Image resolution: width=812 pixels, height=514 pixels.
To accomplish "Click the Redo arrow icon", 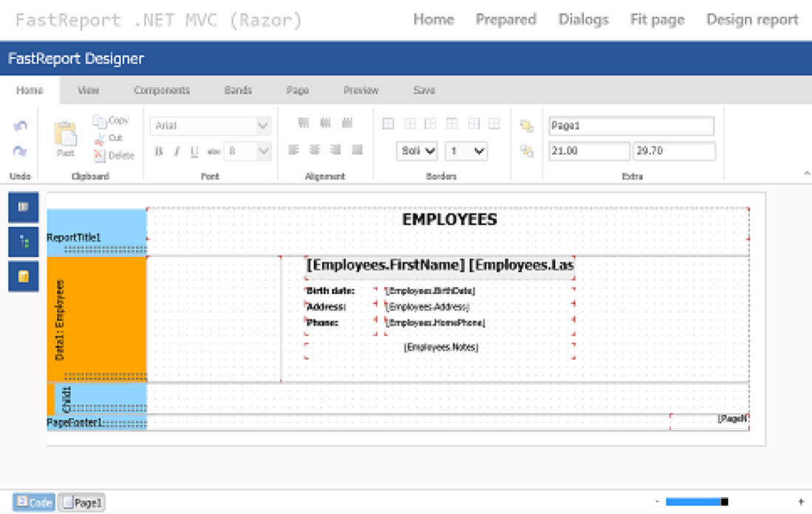I will (x=20, y=151).
